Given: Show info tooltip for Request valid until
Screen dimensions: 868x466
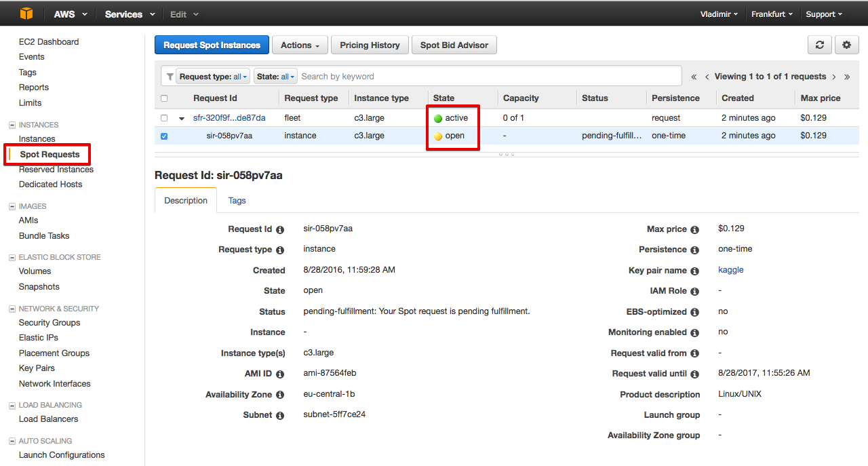Looking at the screenshot, I should 694,374.
